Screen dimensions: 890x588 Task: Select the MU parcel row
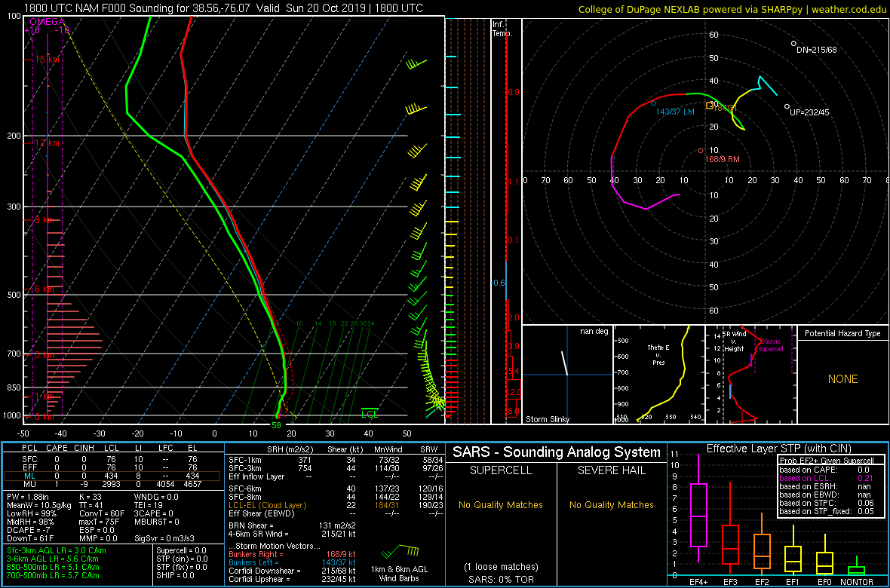112,485
